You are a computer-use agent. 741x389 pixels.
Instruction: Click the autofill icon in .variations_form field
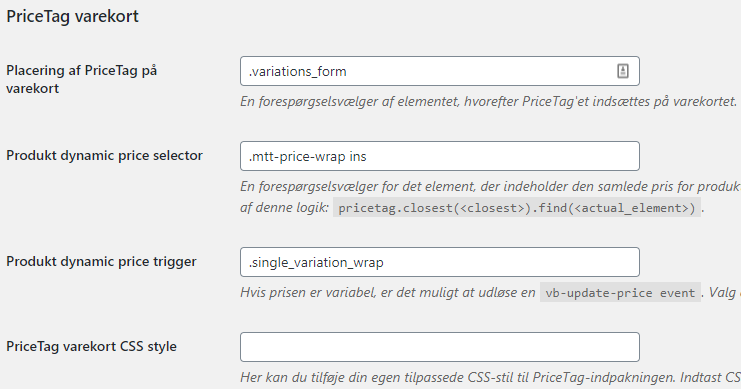click(x=622, y=71)
